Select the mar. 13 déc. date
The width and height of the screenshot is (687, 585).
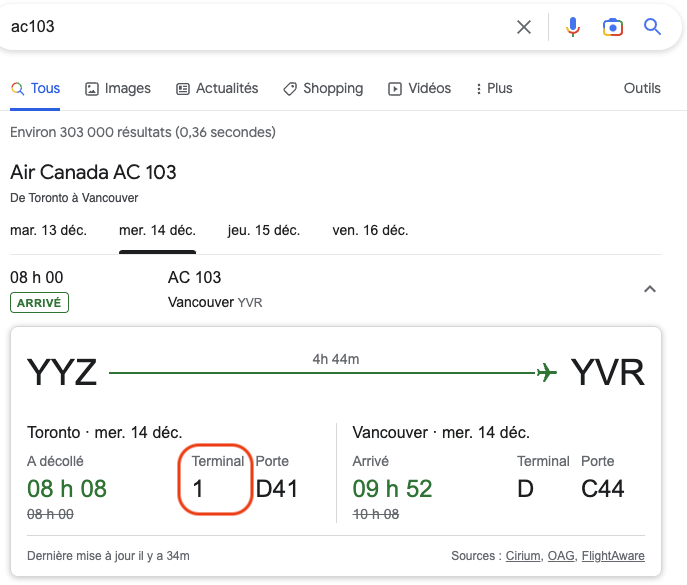[48, 230]
